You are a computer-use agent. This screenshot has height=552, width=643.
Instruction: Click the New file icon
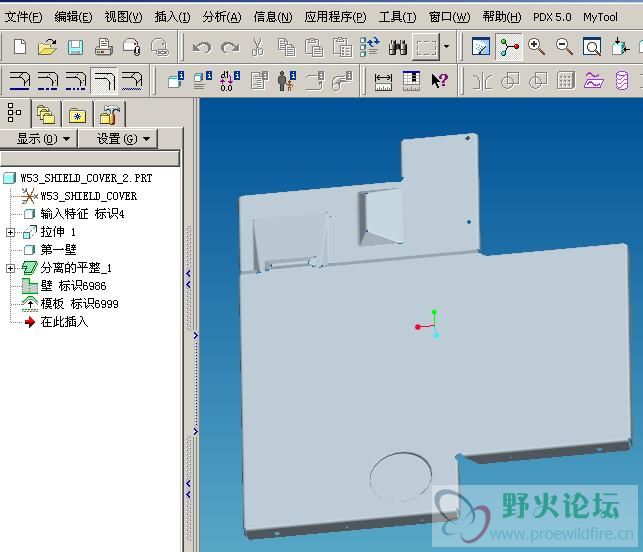(20, 47)
